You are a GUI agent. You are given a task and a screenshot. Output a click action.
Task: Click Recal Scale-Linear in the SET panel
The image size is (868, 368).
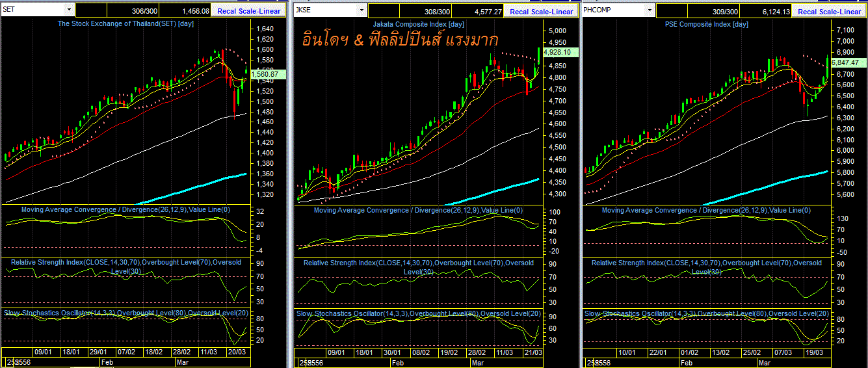250,11
